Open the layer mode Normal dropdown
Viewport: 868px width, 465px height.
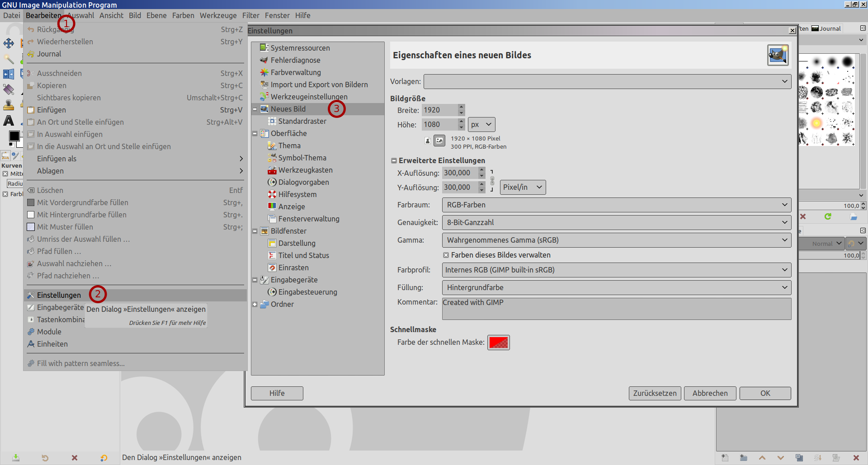click(x=821, y=244)
